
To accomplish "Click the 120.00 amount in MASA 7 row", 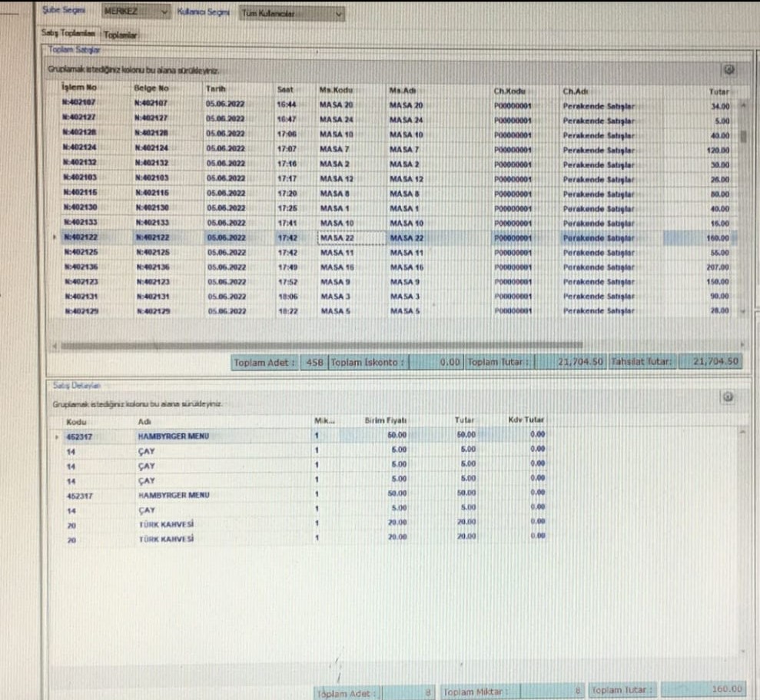I will pyautogui.click(x=718, y=151).
